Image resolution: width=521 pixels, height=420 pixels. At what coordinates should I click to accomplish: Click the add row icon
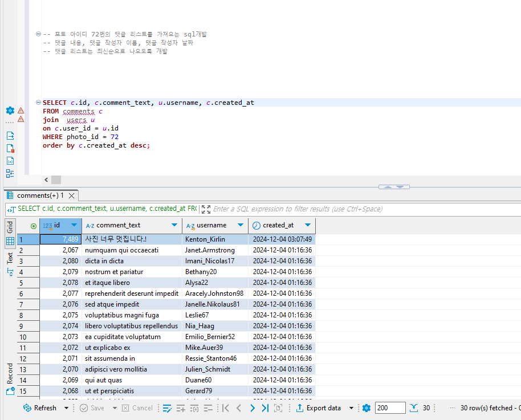click(x=181, y=408)
